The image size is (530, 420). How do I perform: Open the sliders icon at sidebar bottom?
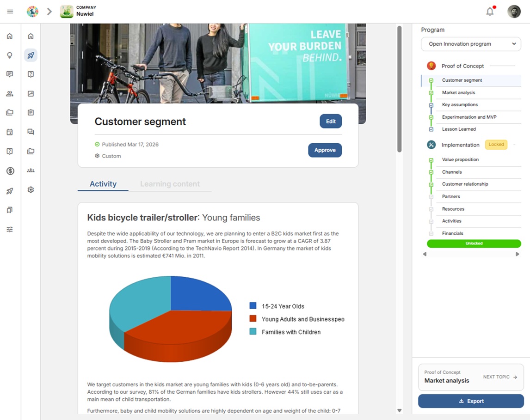[10, 229]
